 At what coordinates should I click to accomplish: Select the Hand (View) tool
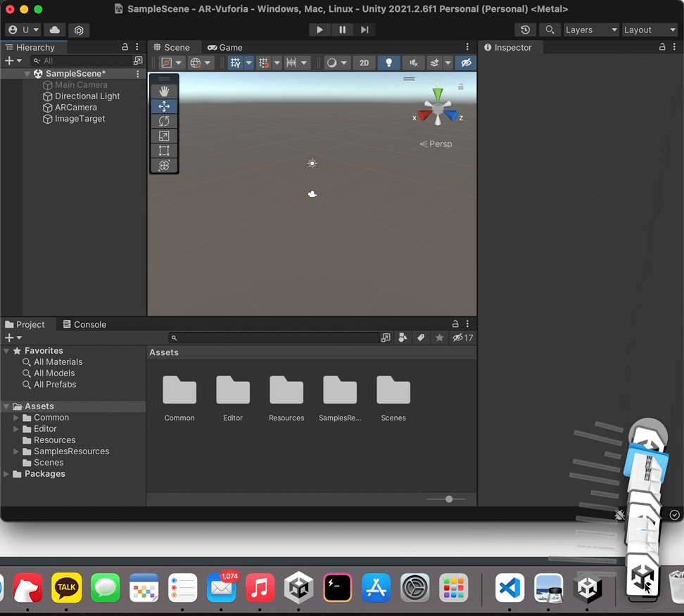pos(164,91)
